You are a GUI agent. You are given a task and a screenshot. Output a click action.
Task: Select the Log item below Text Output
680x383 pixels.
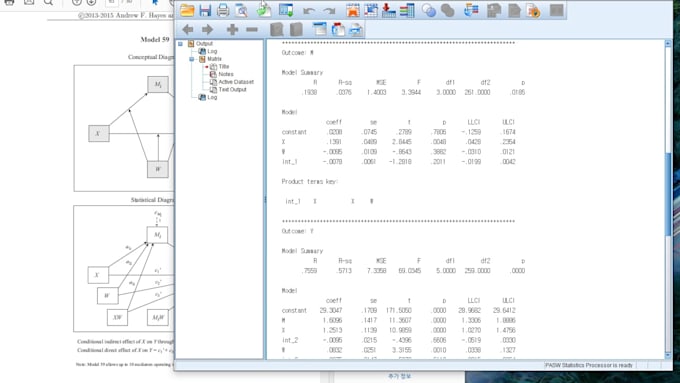point(212,98)
